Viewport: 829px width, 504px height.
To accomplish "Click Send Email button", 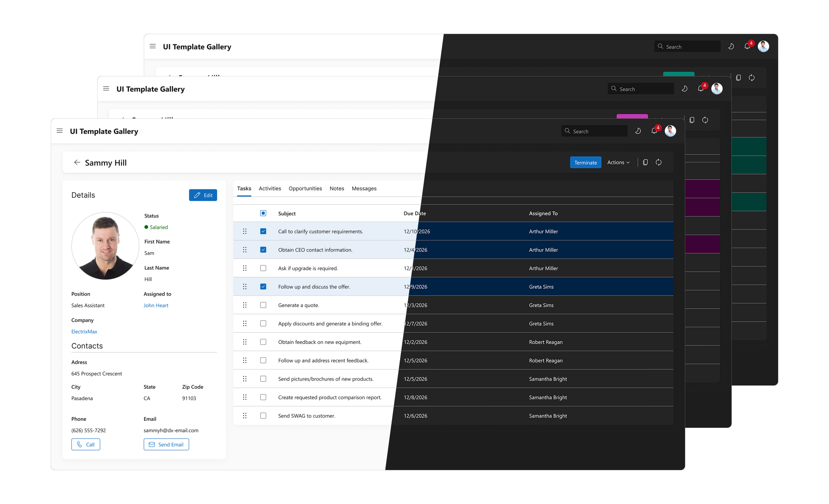I will (166, 444).
